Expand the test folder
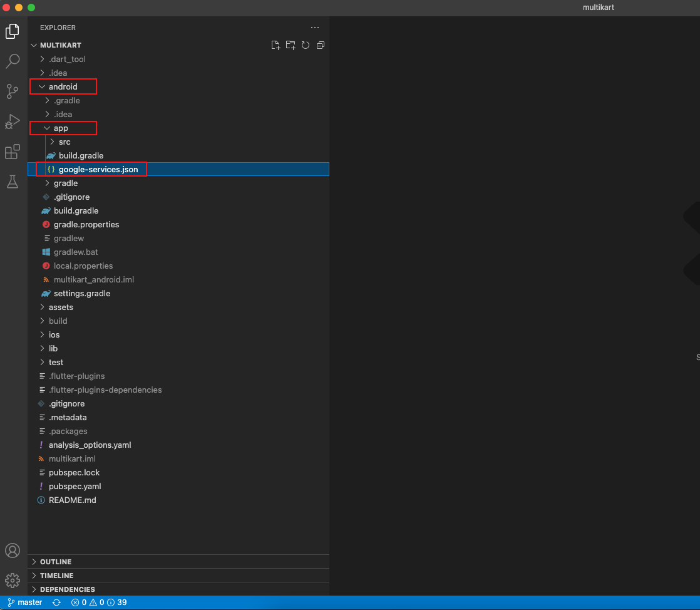This screenshot has height=610, width=700. click(178, 362)
